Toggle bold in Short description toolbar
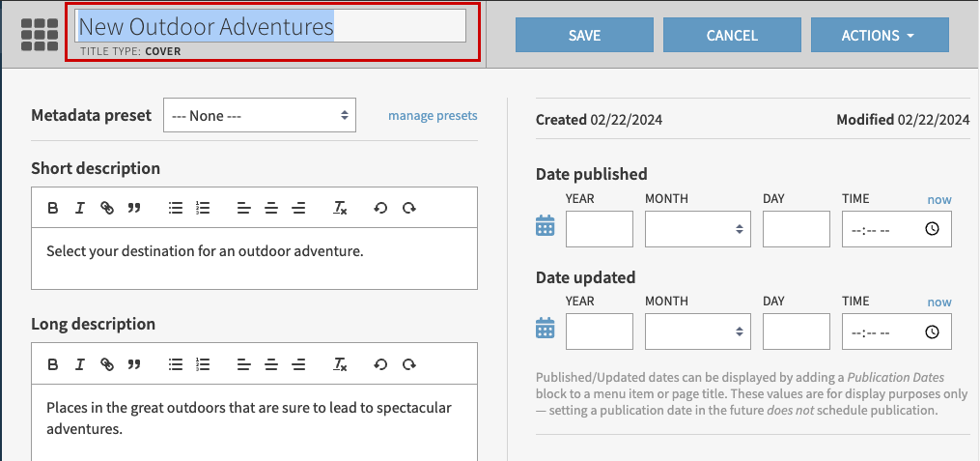The height and width of the screenshot is (461, 980). point(53,208)
